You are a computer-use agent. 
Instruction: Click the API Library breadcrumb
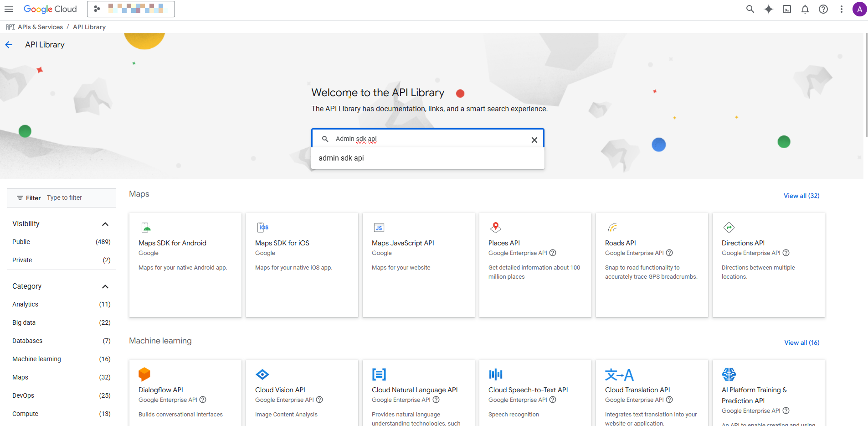tap(89, 27)
